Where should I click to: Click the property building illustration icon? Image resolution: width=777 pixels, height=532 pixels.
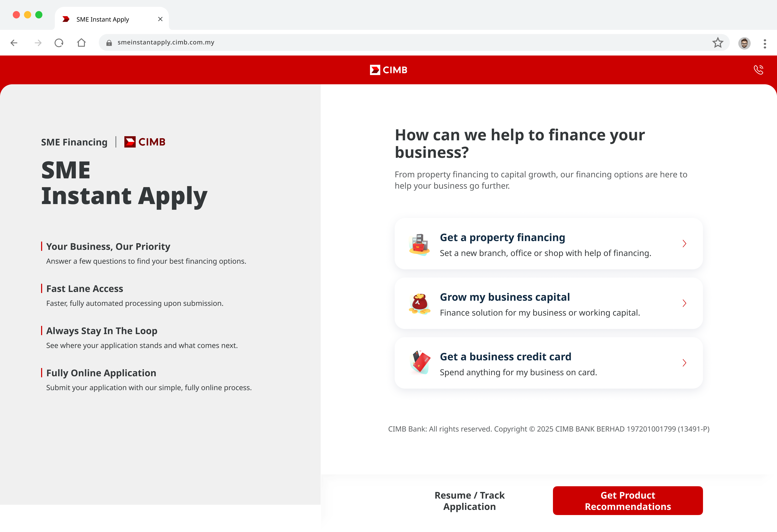tap(419, 244)
